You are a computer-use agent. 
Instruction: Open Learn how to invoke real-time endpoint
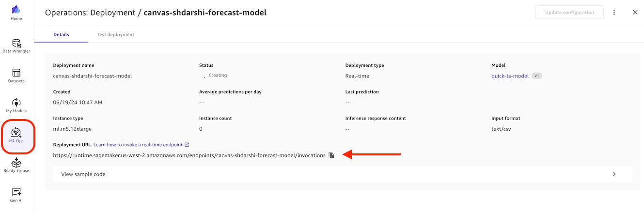(x=138, y=145)
